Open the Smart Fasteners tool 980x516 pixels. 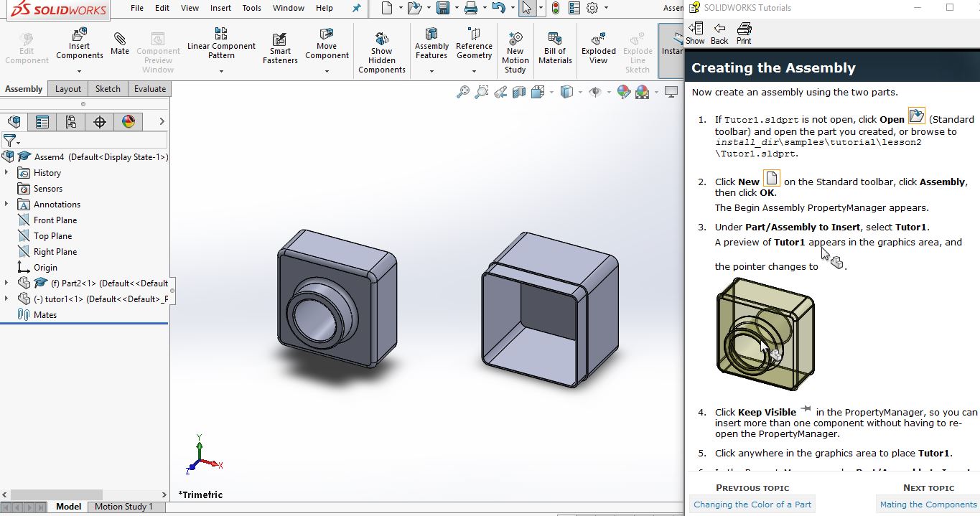(280, 49)
